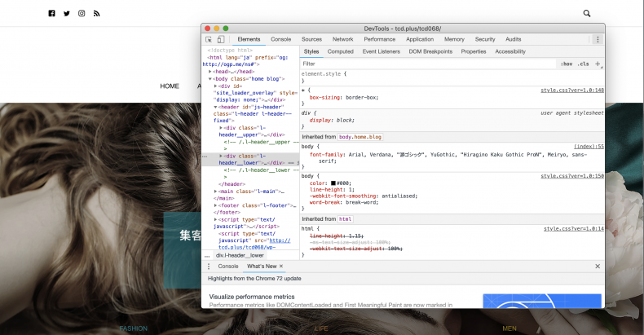Expand the site_loader_overlay div node
This screenshot has width=644, height=335.
pyautogui.click(x=215, y=86)
